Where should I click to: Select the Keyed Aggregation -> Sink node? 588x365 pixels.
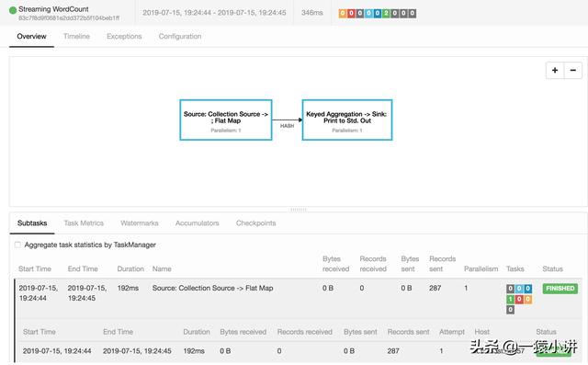tap(347, 120)
